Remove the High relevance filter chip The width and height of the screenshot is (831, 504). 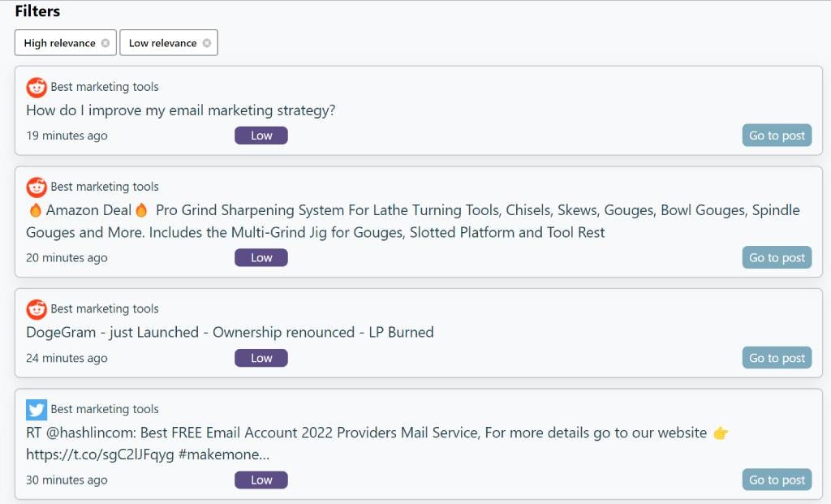105,42
